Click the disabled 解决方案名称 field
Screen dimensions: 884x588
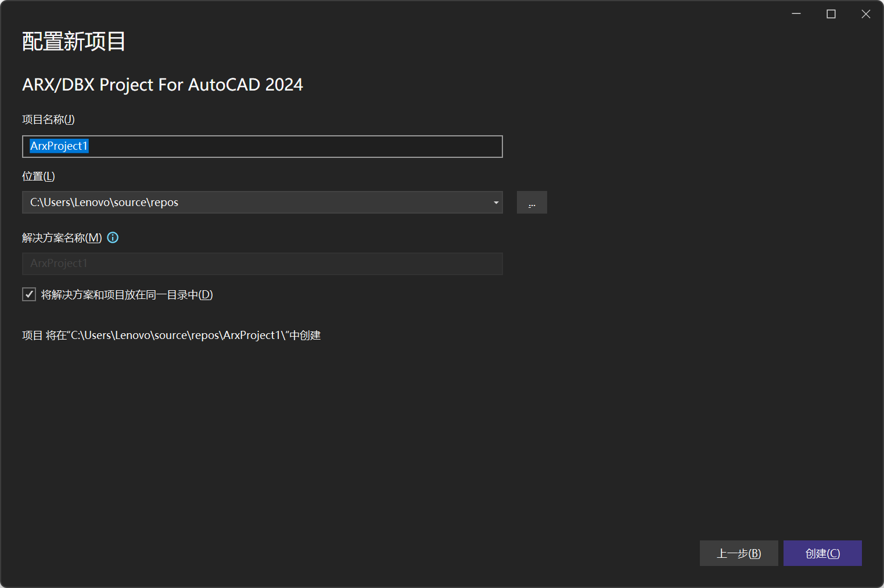point(263,264)
